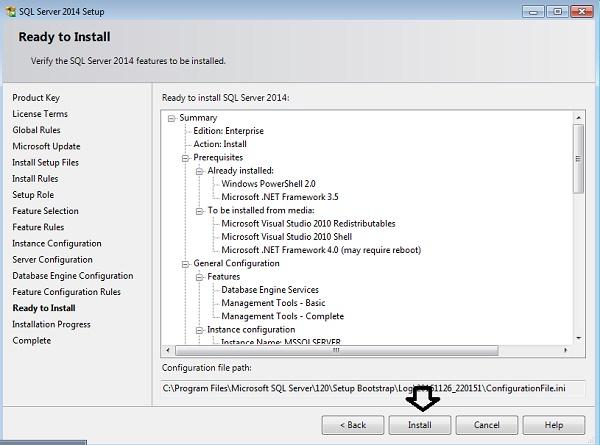Minimize the setup window
This screenshot has height=445, width=600.
tap(530, 9)
